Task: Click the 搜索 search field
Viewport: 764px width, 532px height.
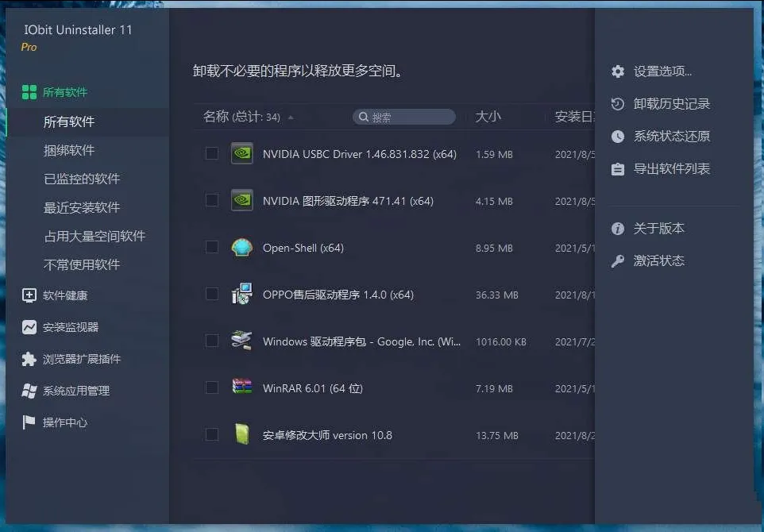Action: point(404,117)
